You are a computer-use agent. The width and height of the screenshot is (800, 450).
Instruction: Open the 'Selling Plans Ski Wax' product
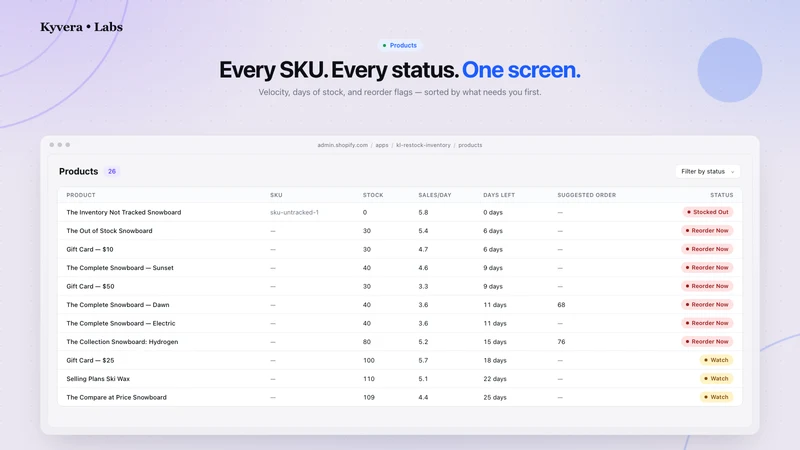click(x=98, y=379)
